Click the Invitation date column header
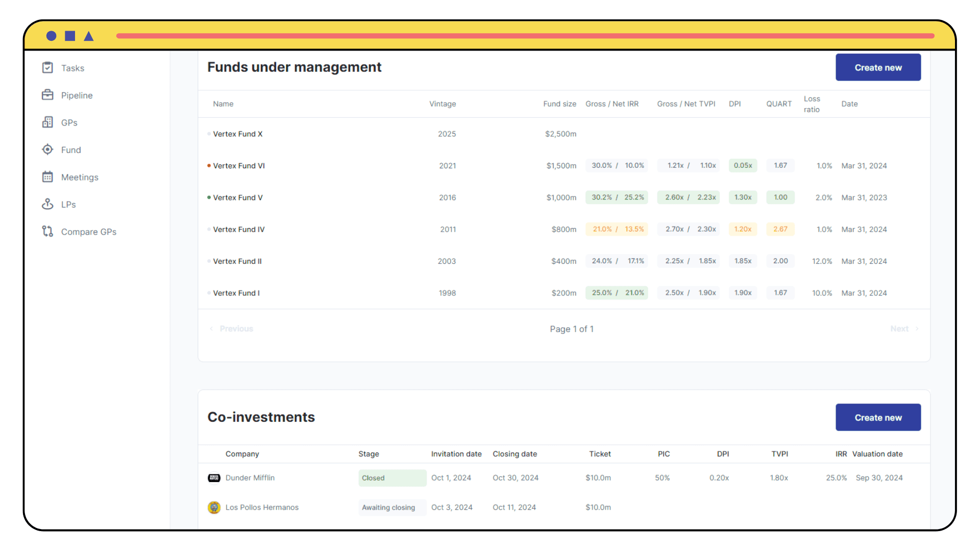 click(456, 454)
